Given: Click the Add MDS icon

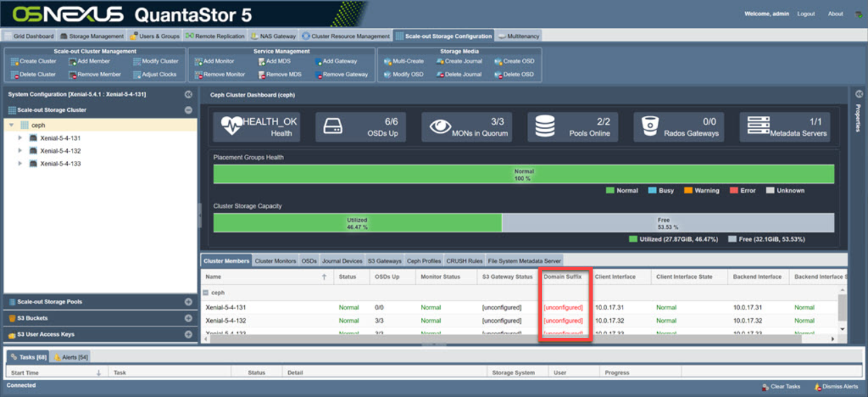Looking at the screenshot, I should coord(261,61).
